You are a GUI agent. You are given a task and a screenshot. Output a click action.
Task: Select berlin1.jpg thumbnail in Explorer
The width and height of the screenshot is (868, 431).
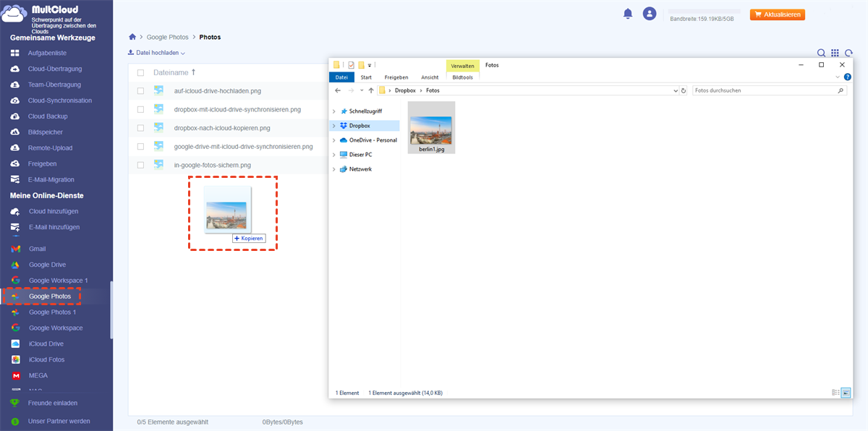click(431, 127)
